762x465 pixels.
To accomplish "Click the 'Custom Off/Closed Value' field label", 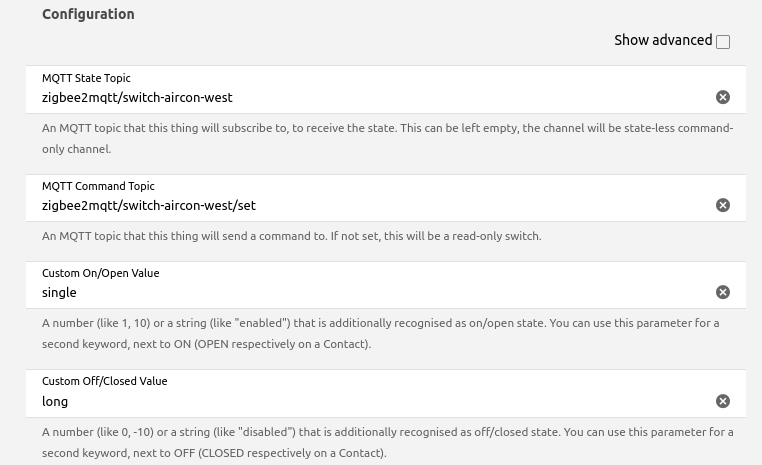I will 104,381.
